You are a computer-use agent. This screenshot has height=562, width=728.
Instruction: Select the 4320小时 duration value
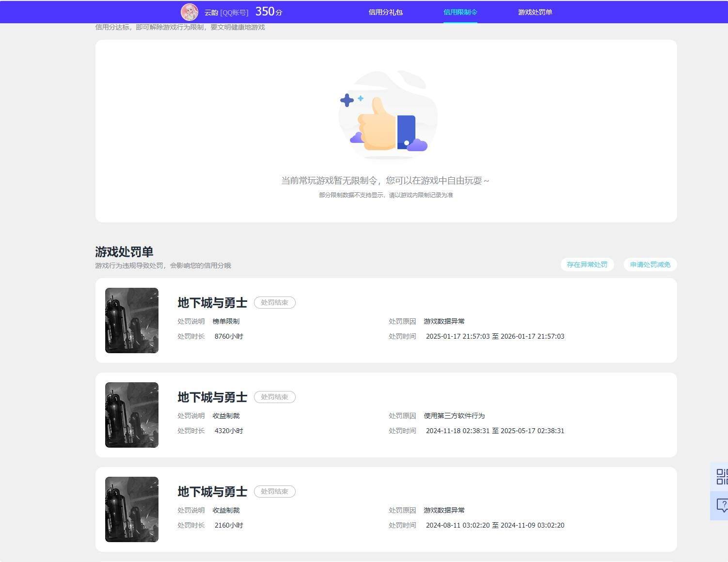point(229,431)
